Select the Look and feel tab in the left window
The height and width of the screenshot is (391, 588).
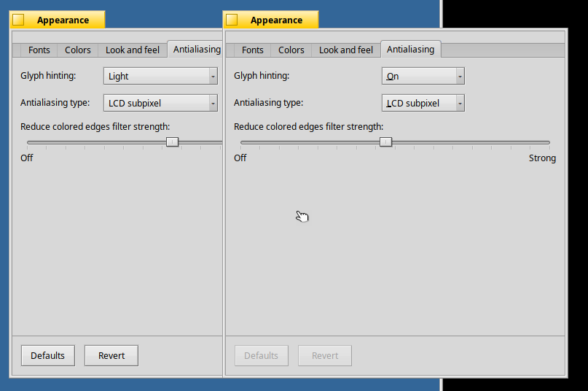(133, 50)
